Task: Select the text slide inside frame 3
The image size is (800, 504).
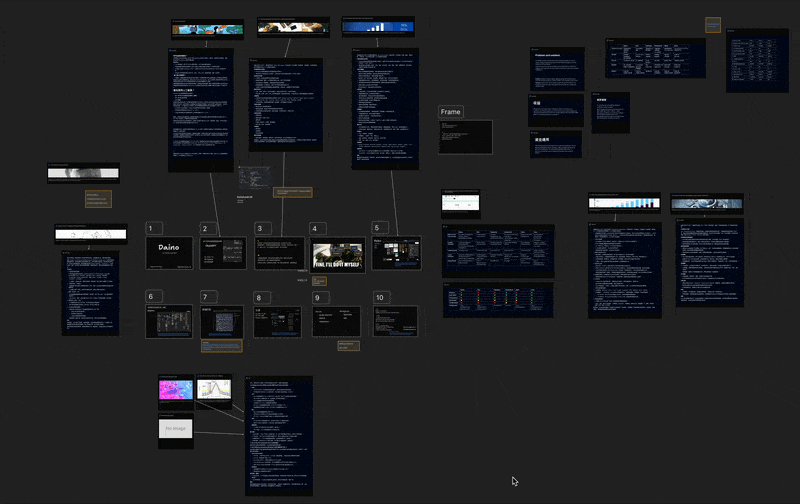Action: 280,253
